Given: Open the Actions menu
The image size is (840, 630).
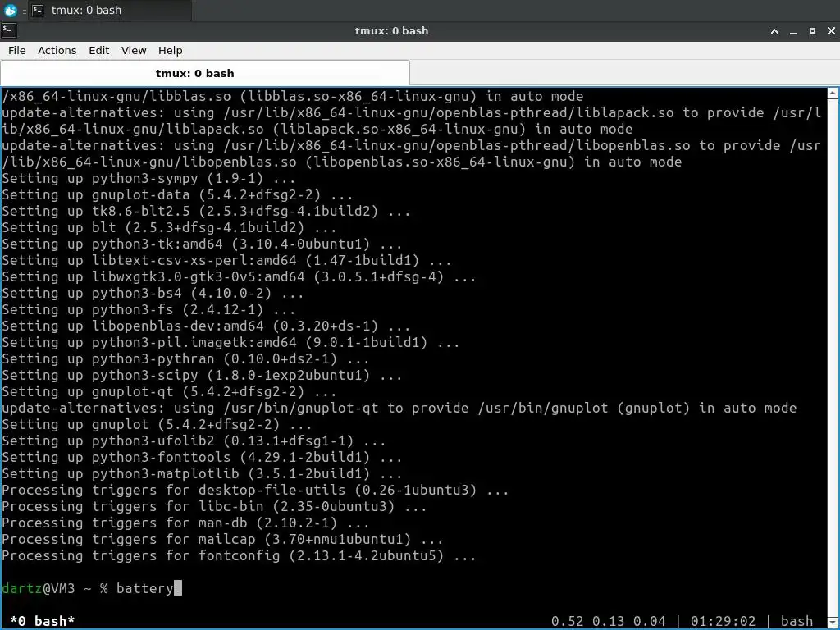Looking at the screenshot, I should click(x=57, y=50).
